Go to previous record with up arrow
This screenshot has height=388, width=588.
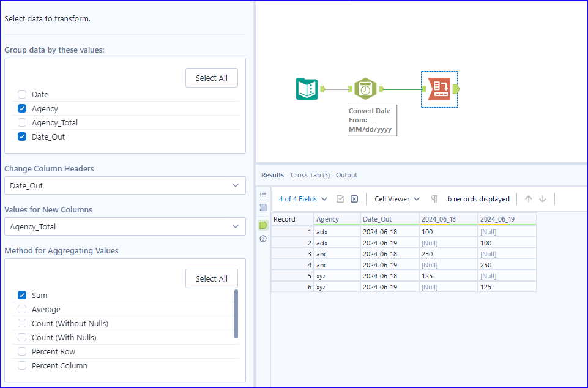pos(529,199)
